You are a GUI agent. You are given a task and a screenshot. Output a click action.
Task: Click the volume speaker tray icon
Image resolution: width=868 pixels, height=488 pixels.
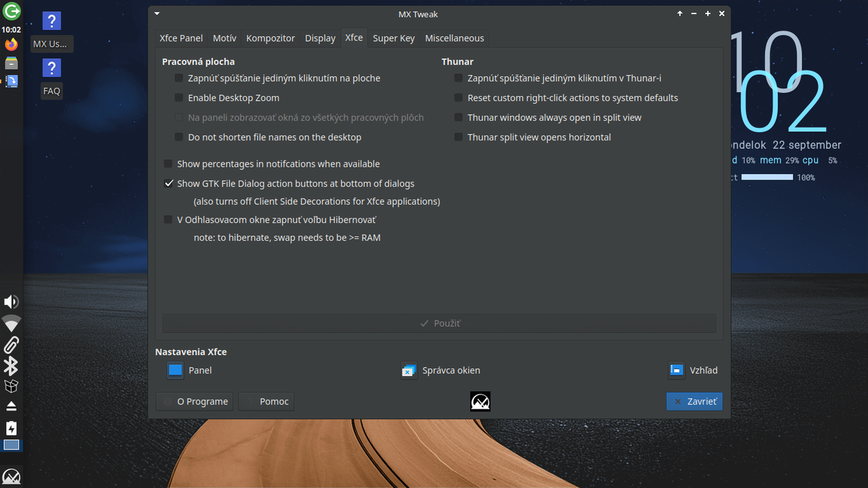coord(12,302)
